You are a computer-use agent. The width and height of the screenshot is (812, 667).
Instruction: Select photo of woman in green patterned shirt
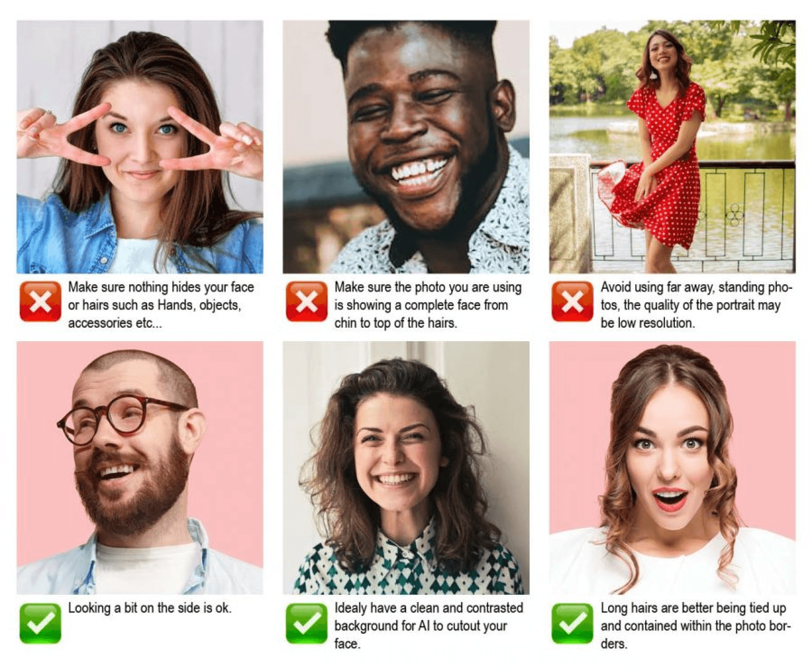coord(406,468)
